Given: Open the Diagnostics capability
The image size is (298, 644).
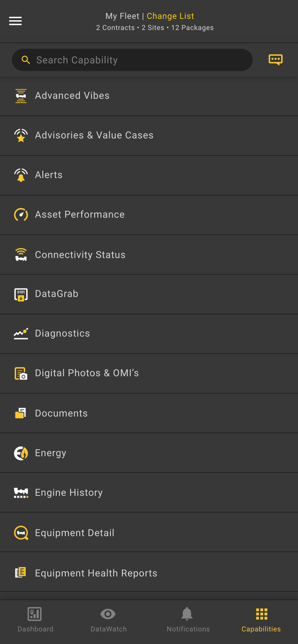Looking at the screenshot, I should pos(62,334).
